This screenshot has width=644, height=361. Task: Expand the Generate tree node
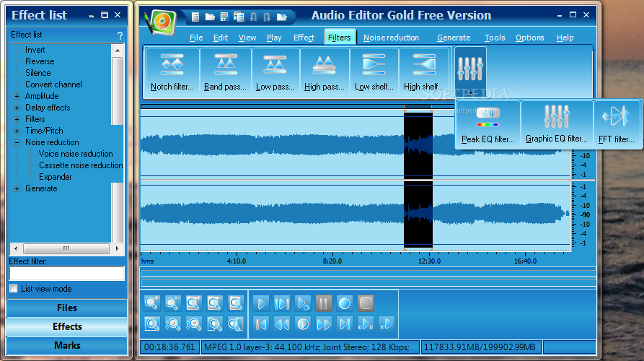coord(17,188)
